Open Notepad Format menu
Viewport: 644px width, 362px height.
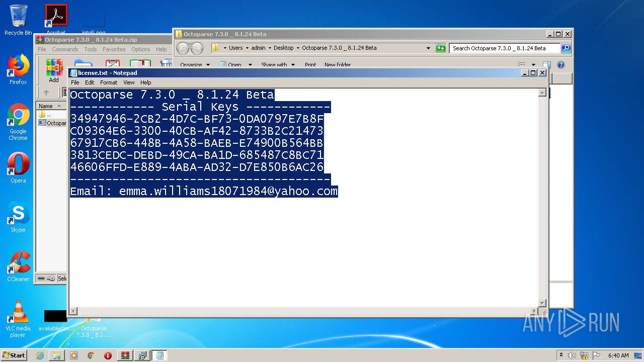109,82
